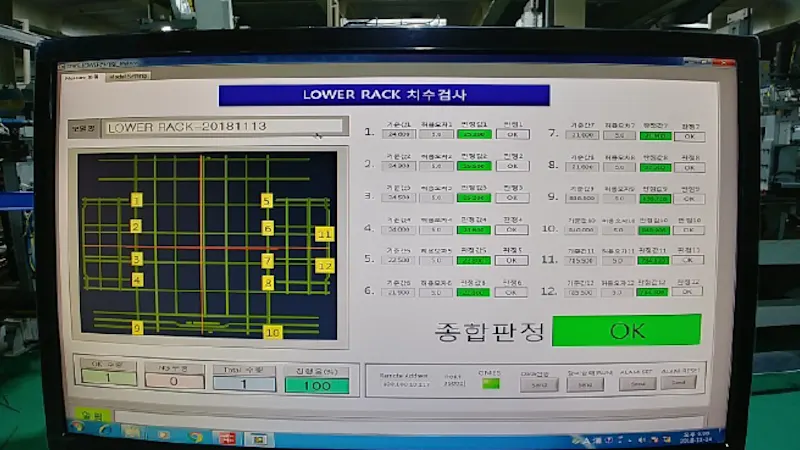Screen dimensions: 800x450
Task: Select marker 12 on the rack drawing
Action: (x=324, y=266)
